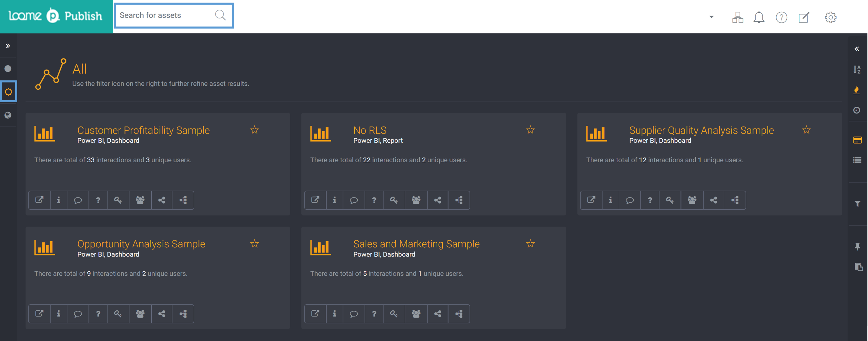Collapse the right panel with double chevron

856,49
